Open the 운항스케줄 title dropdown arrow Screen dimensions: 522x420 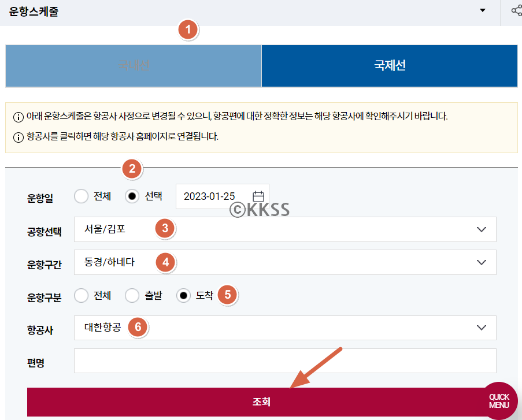pos(483,10)
